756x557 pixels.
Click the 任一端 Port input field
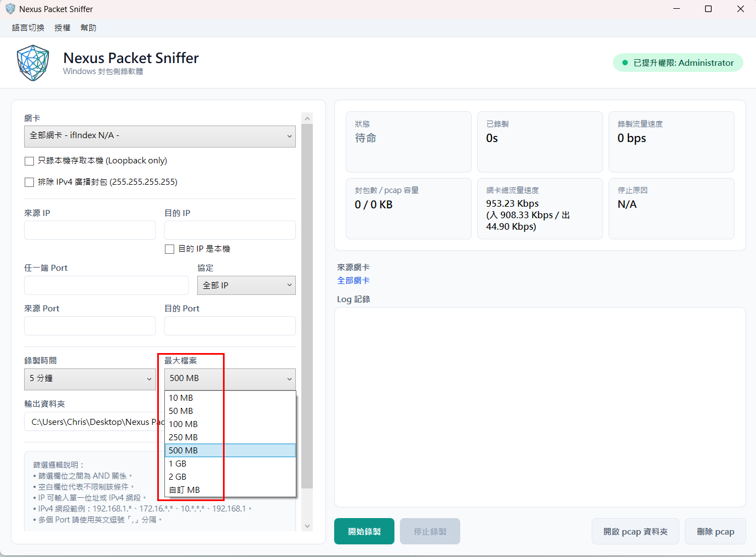(x=106, y=285)
